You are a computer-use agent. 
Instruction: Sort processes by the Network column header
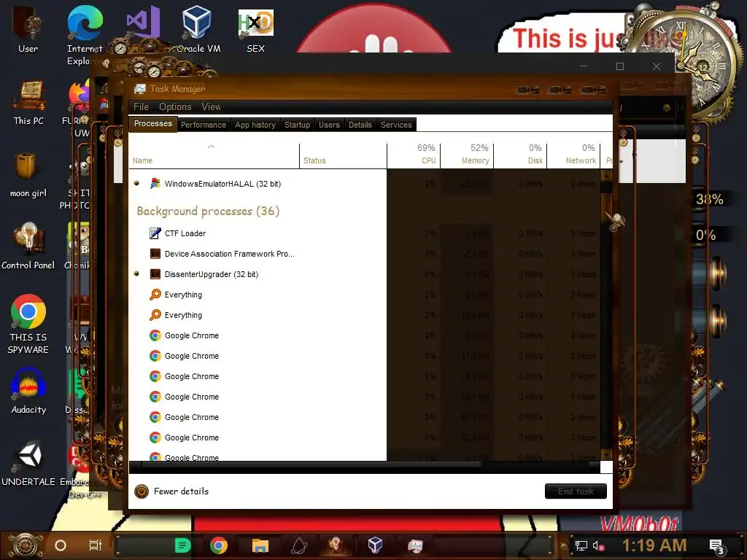(573, 155)
